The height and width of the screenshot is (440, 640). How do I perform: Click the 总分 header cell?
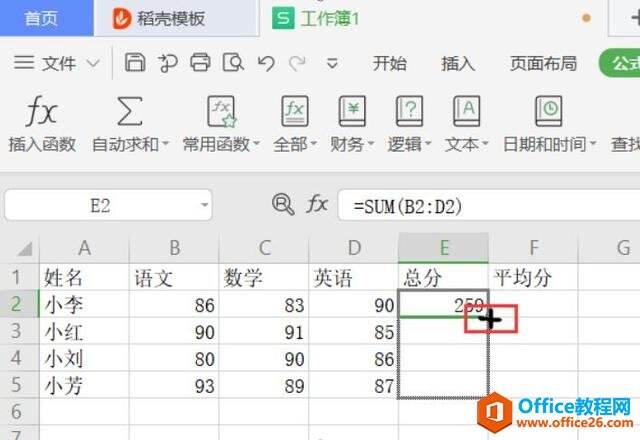pos(444,277)
